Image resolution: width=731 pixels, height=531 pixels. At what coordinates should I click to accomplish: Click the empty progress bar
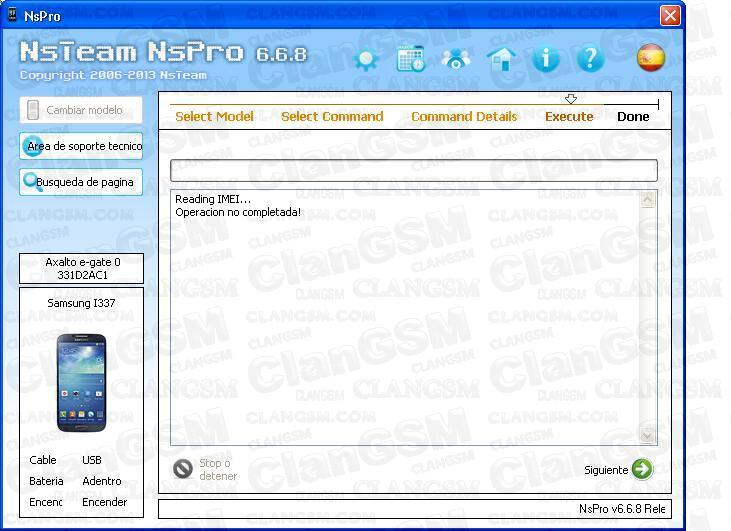(414, 170)
